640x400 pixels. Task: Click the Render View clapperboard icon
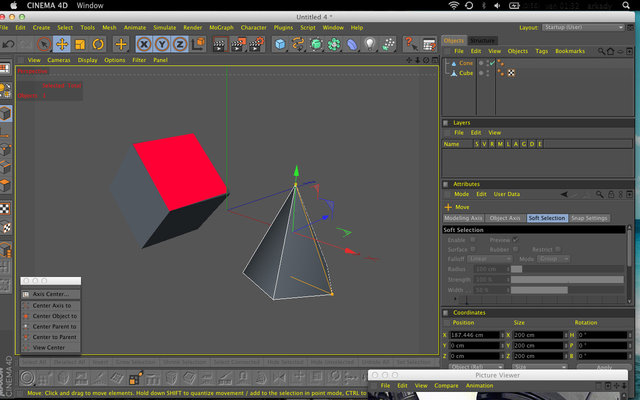point(220,44)
